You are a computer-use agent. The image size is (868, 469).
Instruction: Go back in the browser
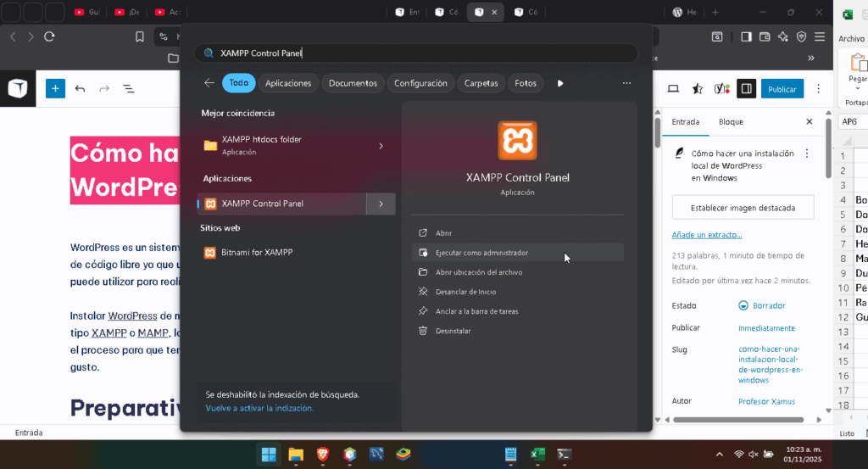(14, 36)
